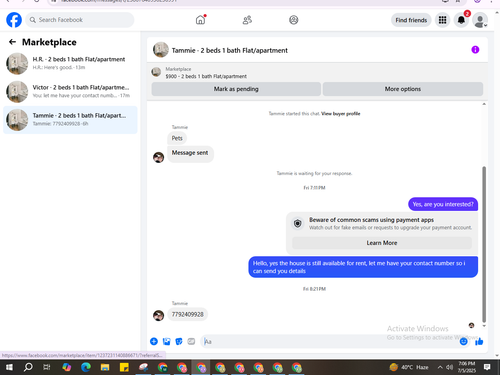
Task: Click the 'Pets' message bubble
Action: [177, 138]
